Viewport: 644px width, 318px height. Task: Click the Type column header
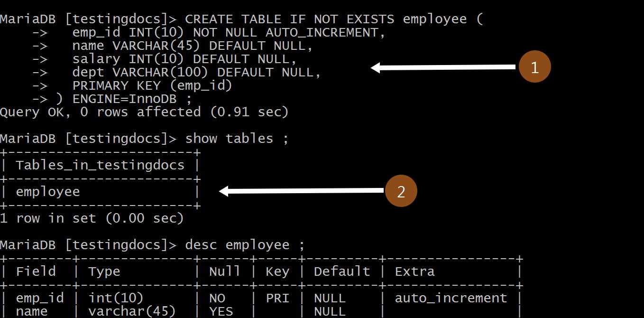tap(104, 271)
